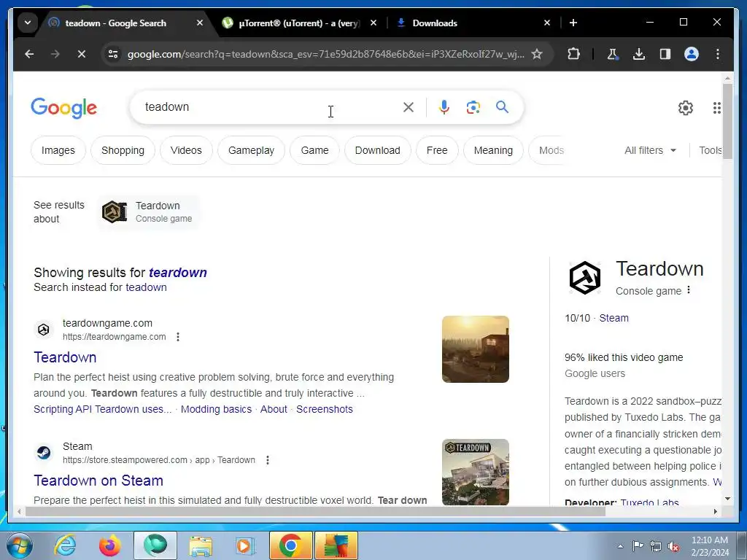Open the Steam rating link in panel
Image resolution: width=747 pixels, height=560 pixels.
[614, 318]
